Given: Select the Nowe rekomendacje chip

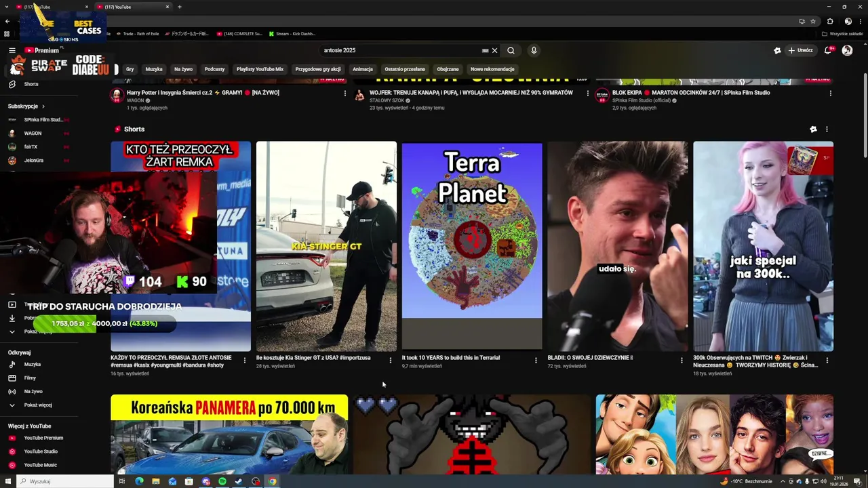Looking at the screenshot, I should pos(492,69).
